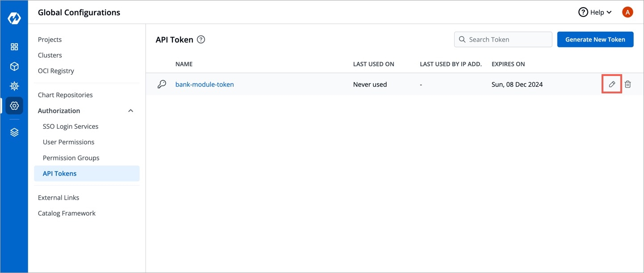Viewport: 644px width, 273px height.
Task: Click the stacked layers icon in sidebar
Action: coord(14,132)
